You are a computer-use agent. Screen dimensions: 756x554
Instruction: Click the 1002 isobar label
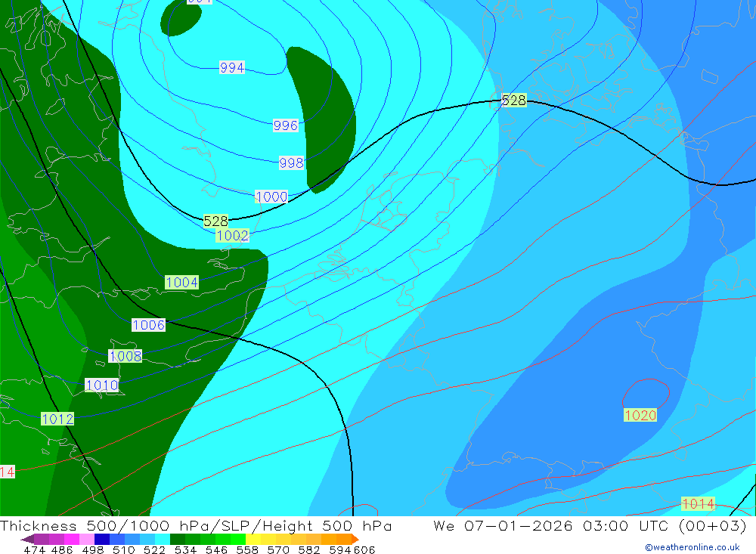(x=232, y=235)
